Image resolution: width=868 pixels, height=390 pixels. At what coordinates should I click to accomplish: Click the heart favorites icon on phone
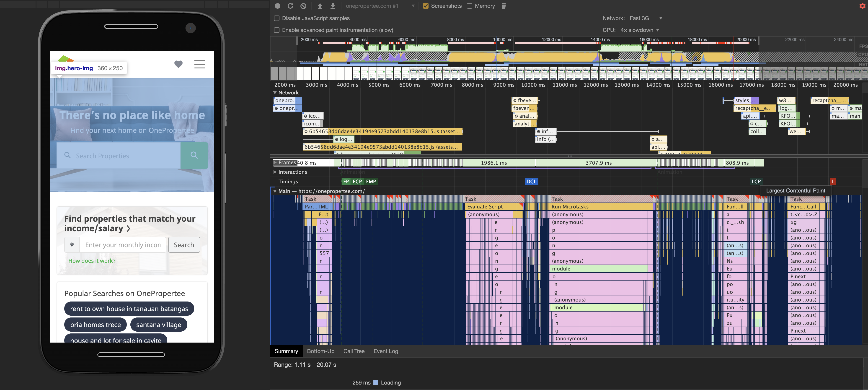178,64
